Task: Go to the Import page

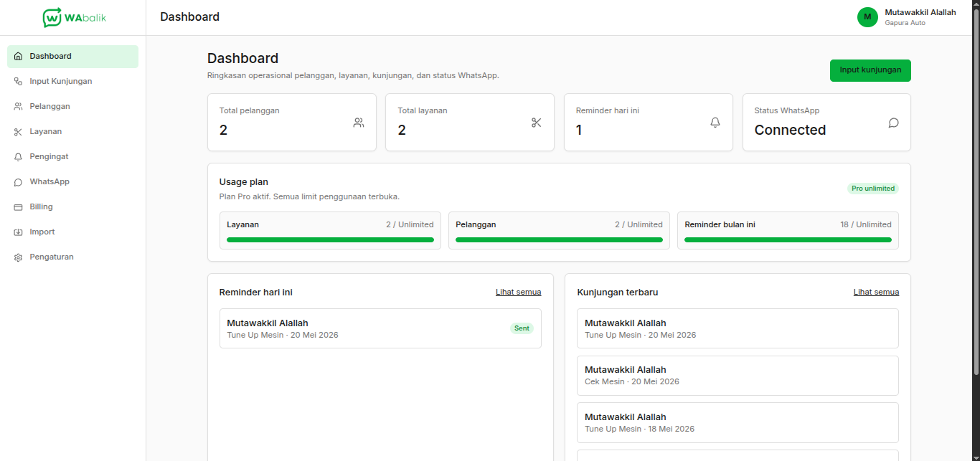Action: click(72, 232)
